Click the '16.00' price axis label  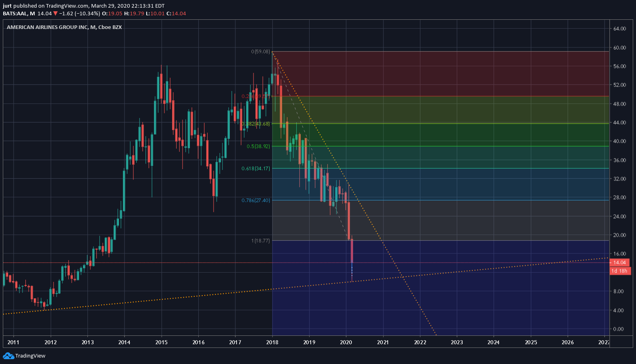(x=619, y=254)
